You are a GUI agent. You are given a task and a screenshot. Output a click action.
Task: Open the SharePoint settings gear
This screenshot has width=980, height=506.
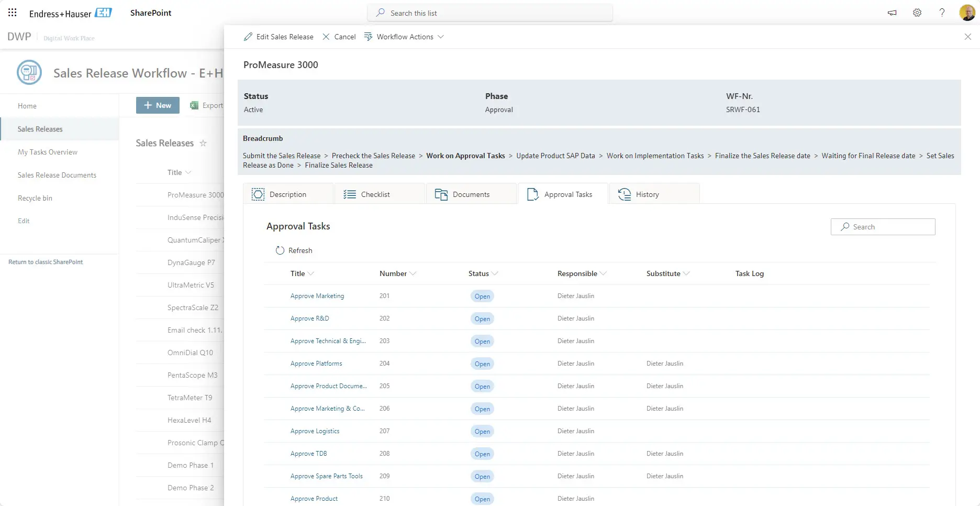917,13
